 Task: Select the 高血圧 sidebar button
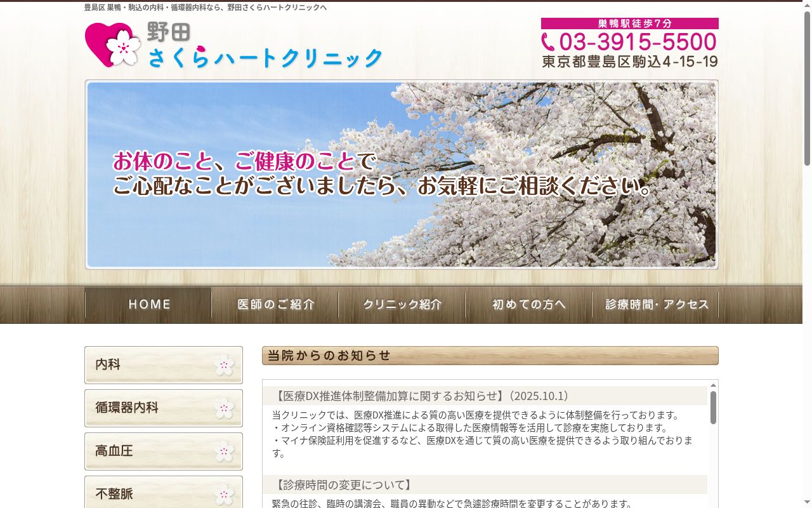pos(164,451)
